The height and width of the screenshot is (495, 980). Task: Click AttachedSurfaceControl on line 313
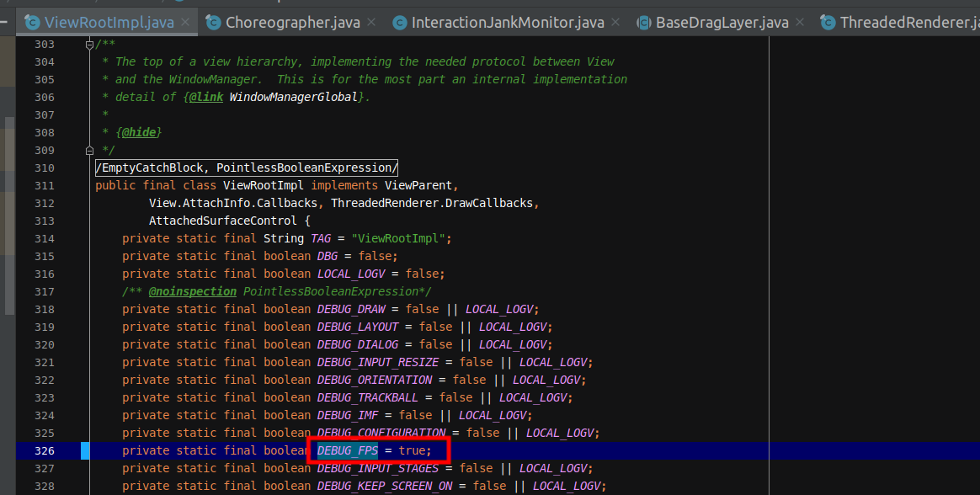point(222,221)
